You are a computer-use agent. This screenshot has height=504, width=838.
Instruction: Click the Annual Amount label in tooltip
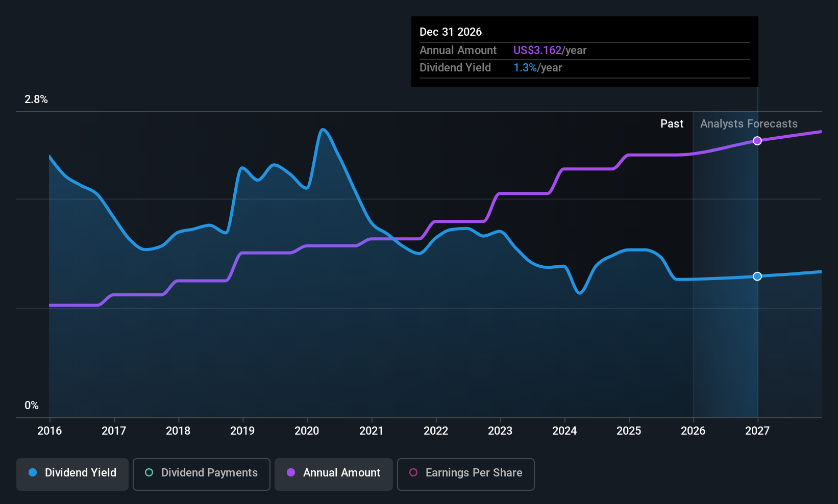(458, 51)
